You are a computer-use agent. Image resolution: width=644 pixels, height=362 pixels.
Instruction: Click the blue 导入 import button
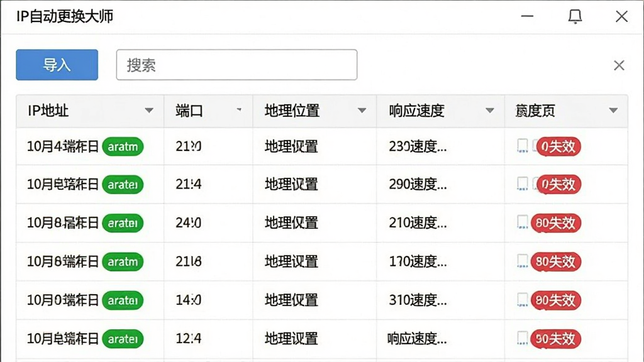point(57,65)
